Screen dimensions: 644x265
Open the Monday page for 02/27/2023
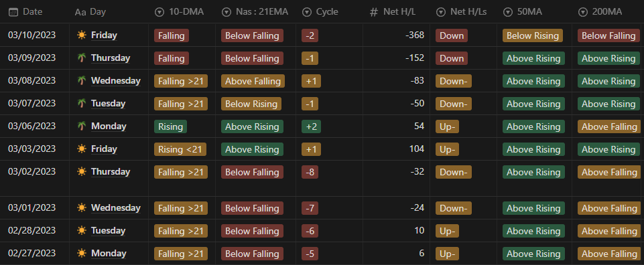point(109,254)
